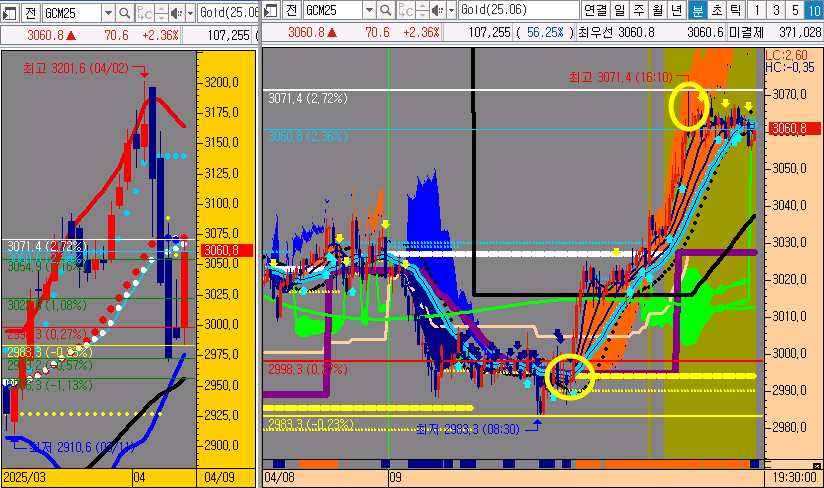
Task: Click the LC:2.60 indicator text
Action: (786, 55)
